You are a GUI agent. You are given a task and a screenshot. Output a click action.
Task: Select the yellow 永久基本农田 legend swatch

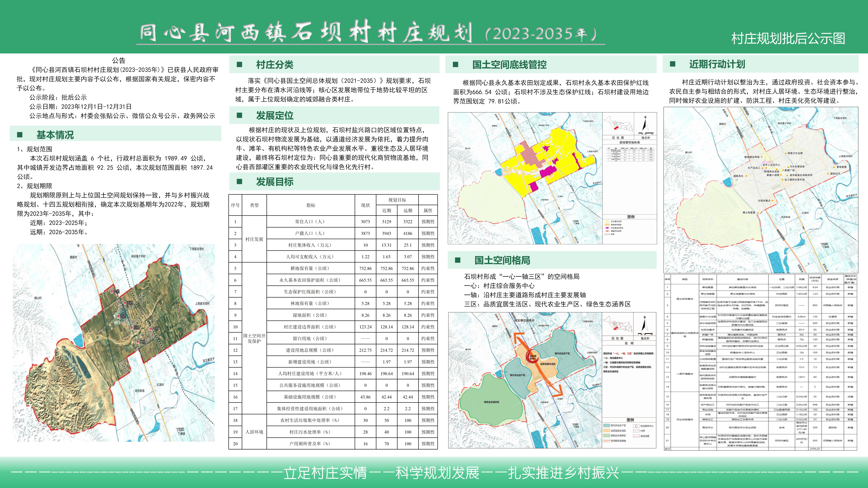click(x=607, y=222)
